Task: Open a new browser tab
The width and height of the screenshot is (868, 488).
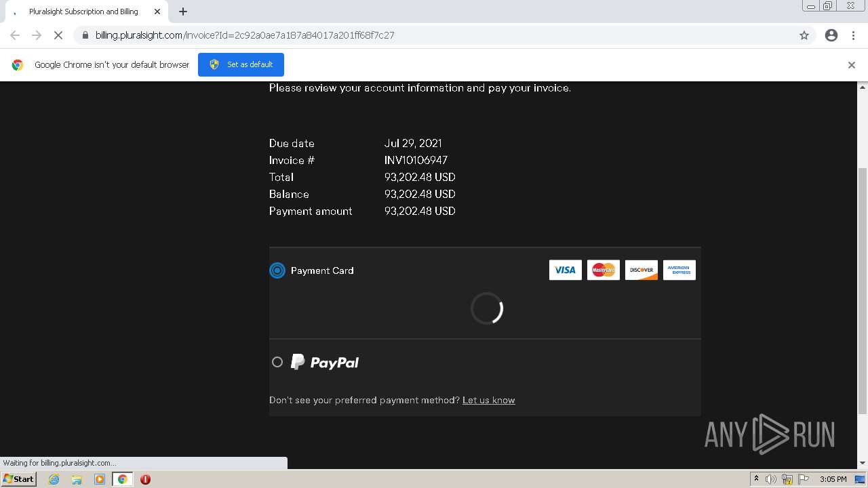Action: 183,12
